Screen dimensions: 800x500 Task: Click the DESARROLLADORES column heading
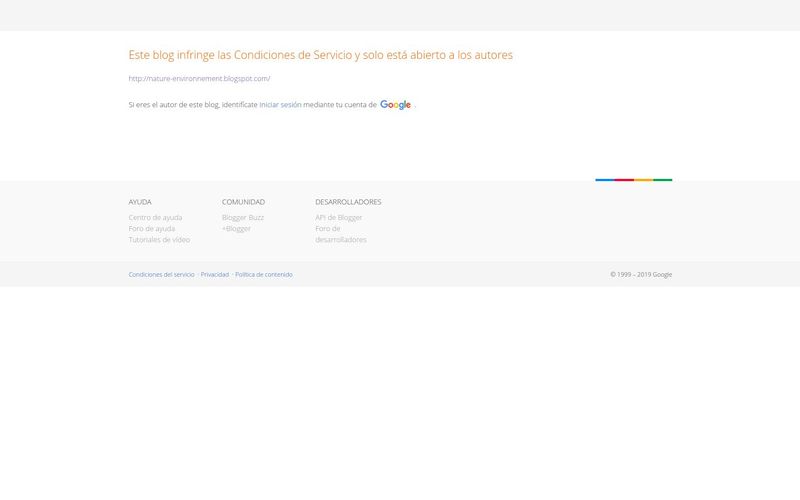point(348,202)
